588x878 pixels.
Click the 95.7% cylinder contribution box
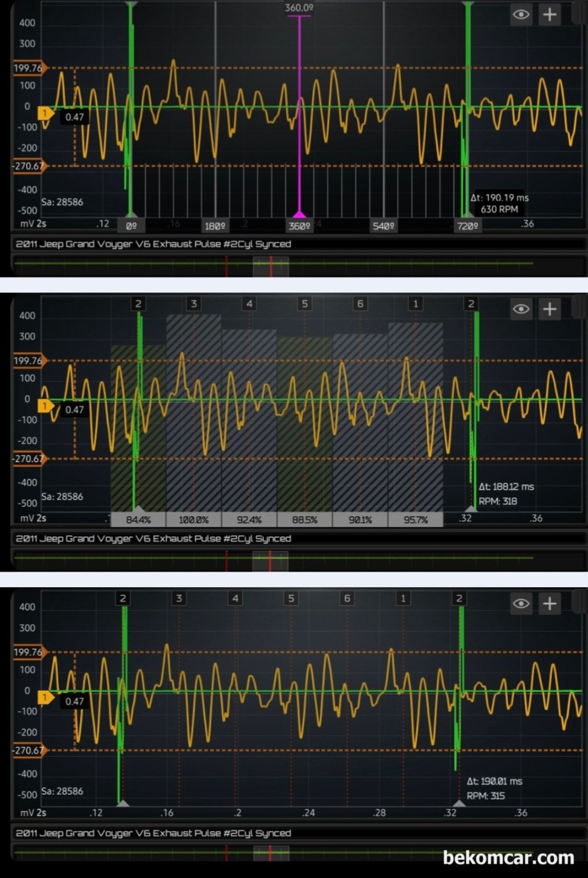[x=415, y=520]
